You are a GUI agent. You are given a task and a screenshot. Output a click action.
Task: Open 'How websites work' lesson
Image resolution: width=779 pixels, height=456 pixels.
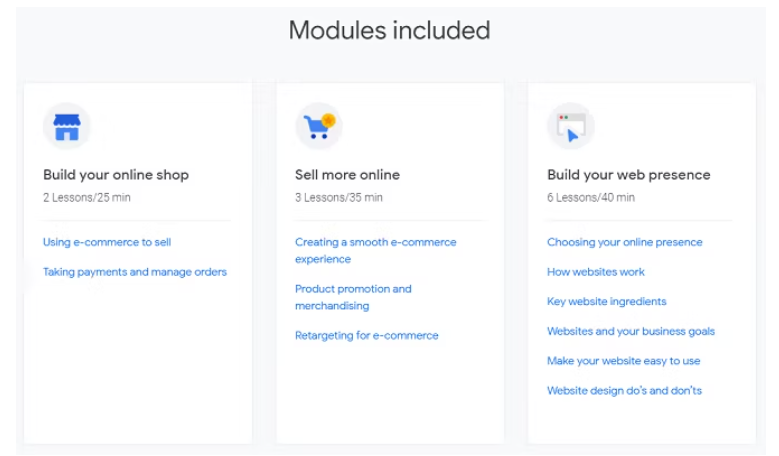[x=596, y=272]
